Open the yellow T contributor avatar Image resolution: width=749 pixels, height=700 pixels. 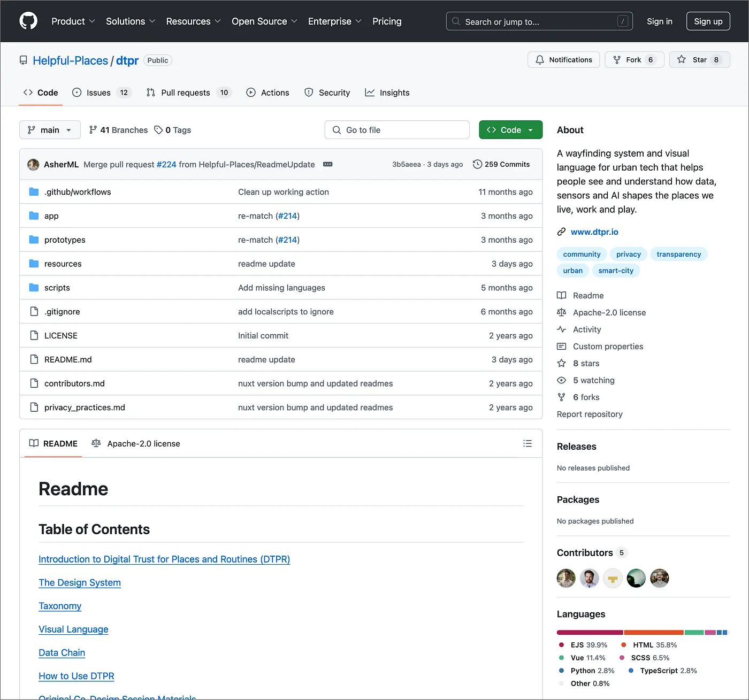(x=613, y=578)
